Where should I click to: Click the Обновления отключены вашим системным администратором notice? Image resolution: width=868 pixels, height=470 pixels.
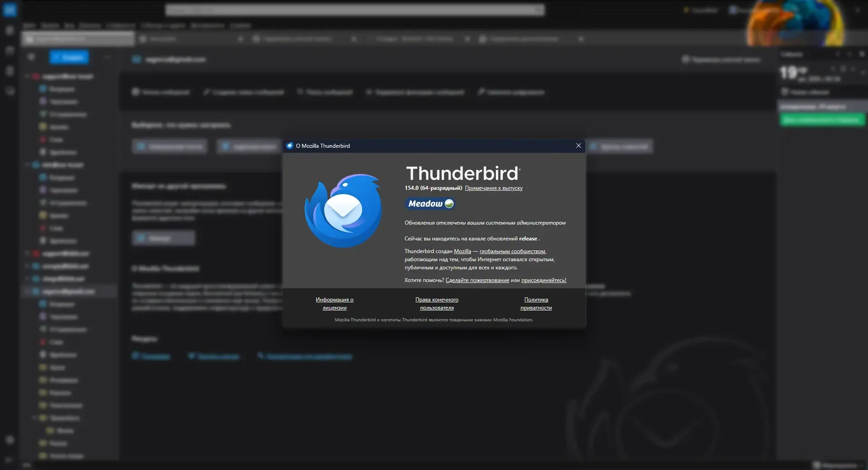coord(485,223)
